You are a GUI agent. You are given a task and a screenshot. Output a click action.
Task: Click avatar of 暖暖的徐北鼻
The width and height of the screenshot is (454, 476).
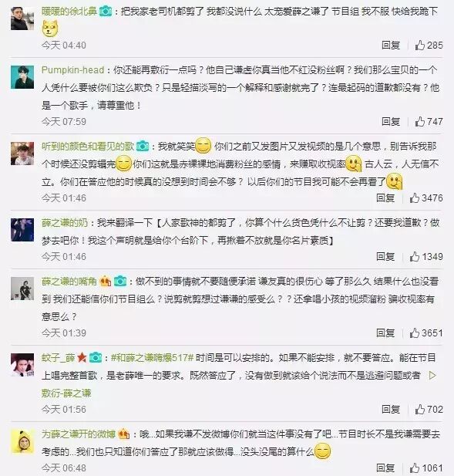[22, 19]
